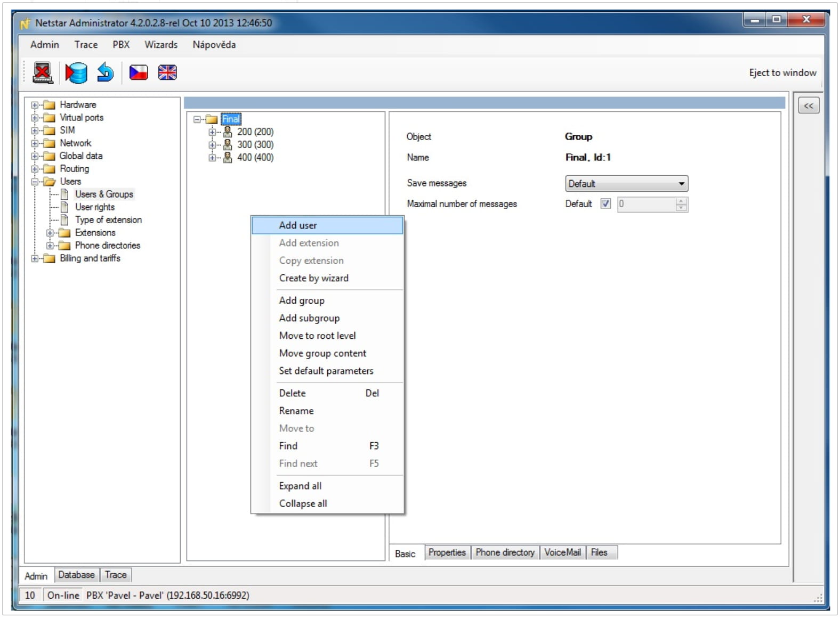Increase the maximal messages spinner value

681,201
